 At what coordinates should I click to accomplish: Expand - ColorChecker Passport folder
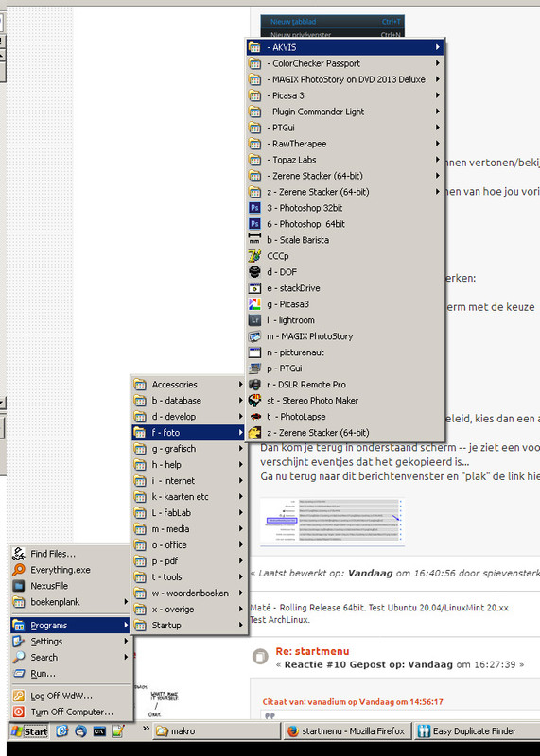click(345, 63)
